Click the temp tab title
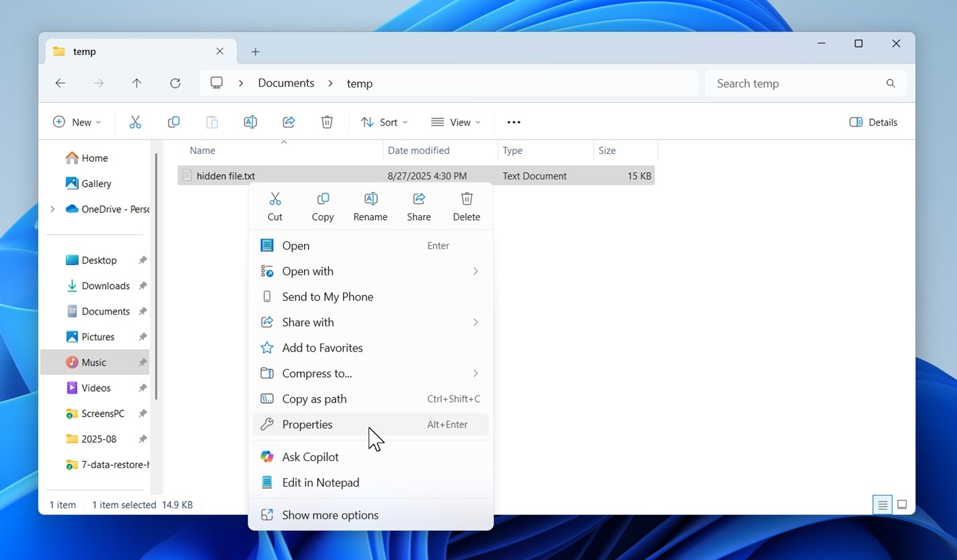The height and width of the screenshot is (560, 957). [84, 52]
